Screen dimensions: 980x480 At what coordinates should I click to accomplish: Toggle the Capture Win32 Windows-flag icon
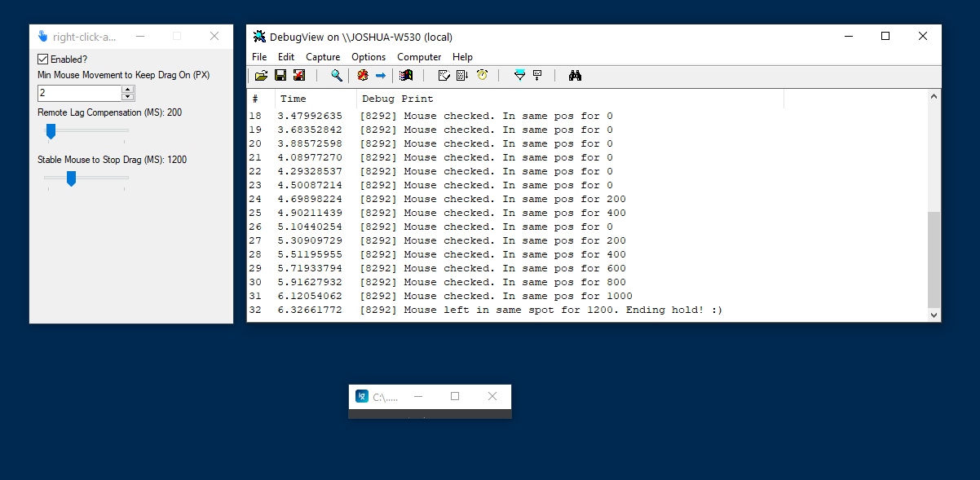tap(406, 76)
